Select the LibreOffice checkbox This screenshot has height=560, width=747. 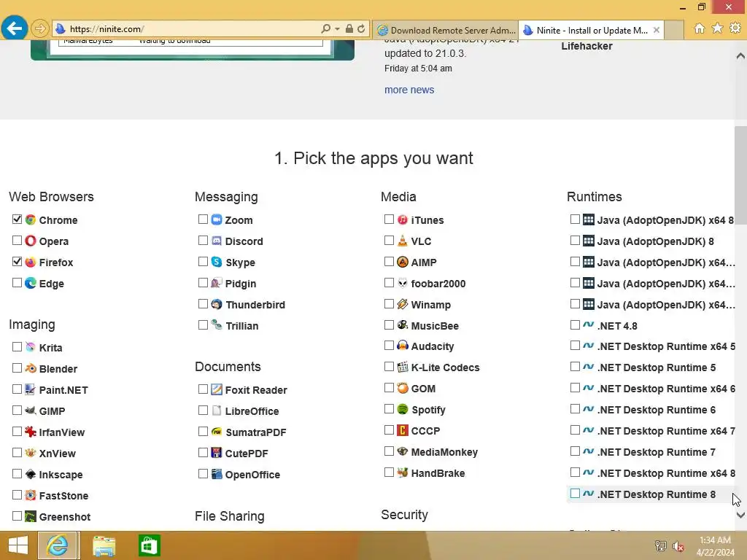pos(203,410)
